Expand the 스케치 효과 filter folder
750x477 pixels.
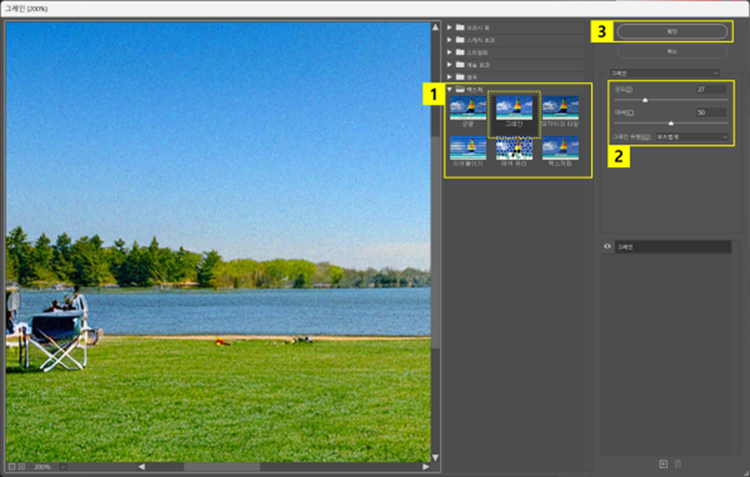(450, 40)
